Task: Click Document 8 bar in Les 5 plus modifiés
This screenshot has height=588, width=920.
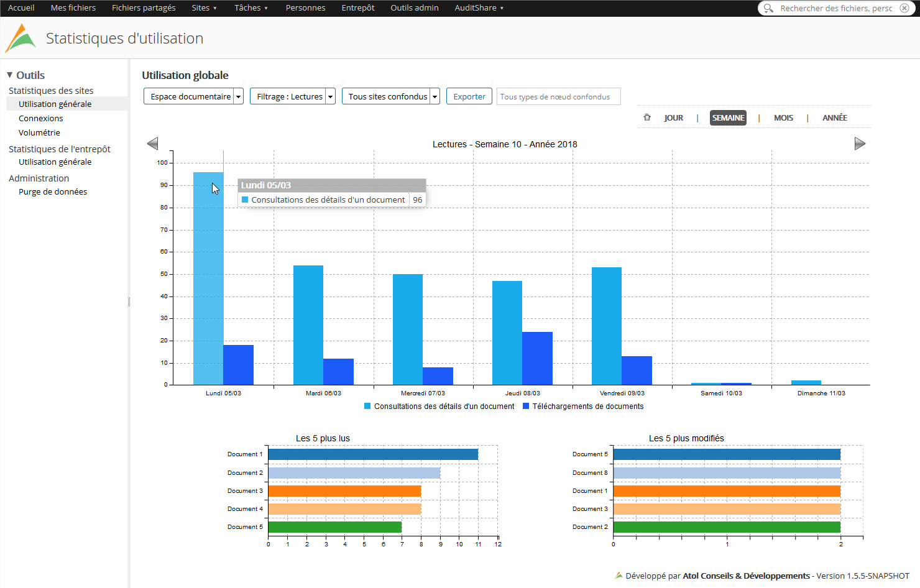Action: pyautogui.click(x=727, y=473)
